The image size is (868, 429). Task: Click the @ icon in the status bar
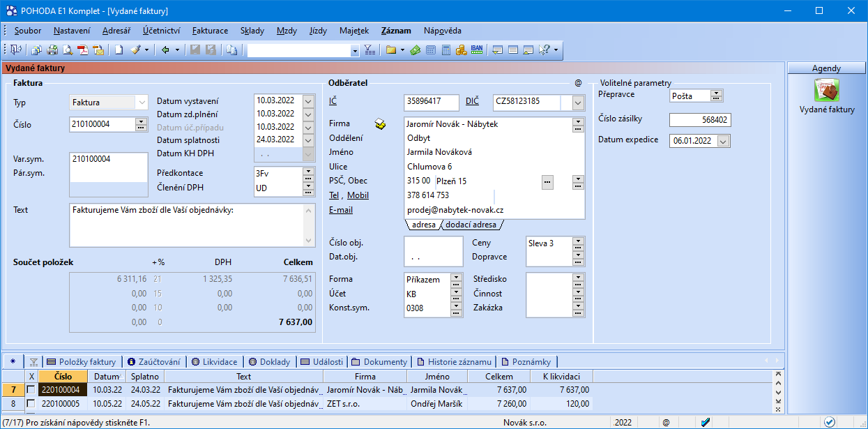click(x=666, y=422)
